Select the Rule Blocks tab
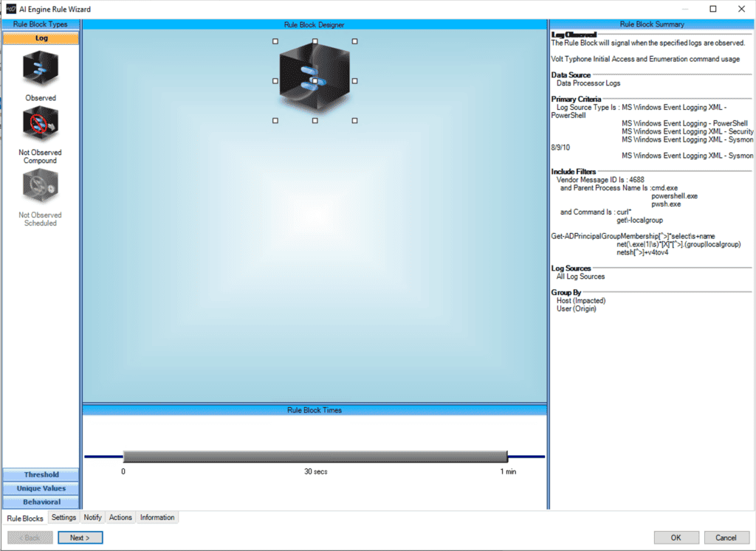The width and height of the screenshot is (756, 551). [x=24, y=518]
